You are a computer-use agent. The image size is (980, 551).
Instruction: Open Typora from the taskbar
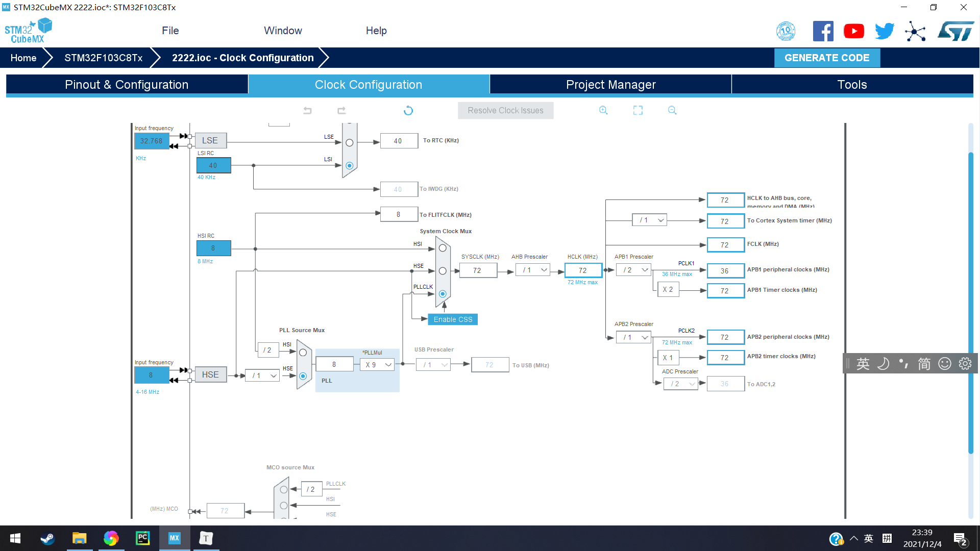206,538
